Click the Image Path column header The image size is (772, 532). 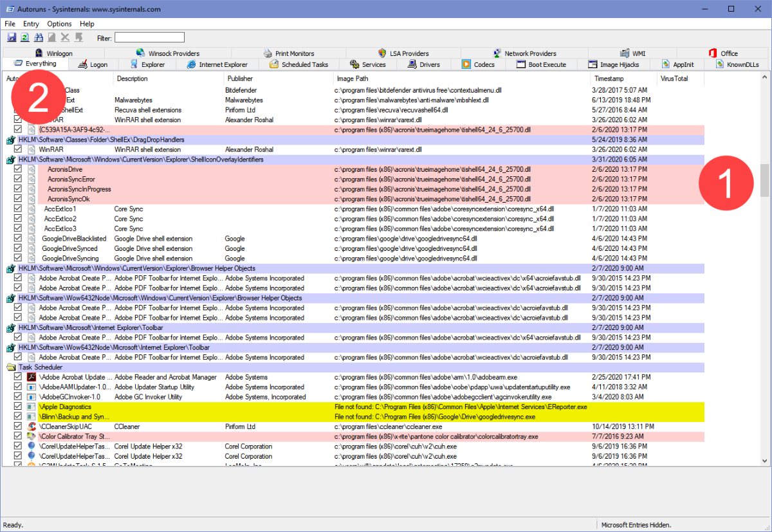(x=462, y=78)
